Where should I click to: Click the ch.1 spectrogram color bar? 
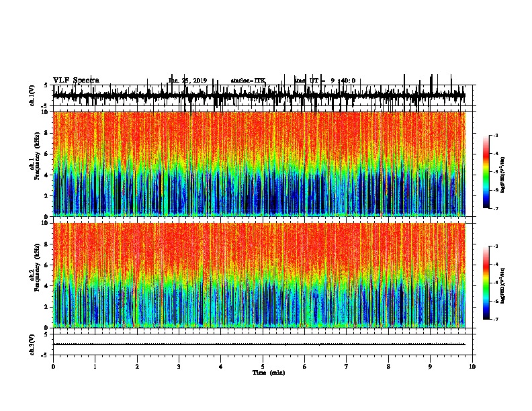point(486,172)
